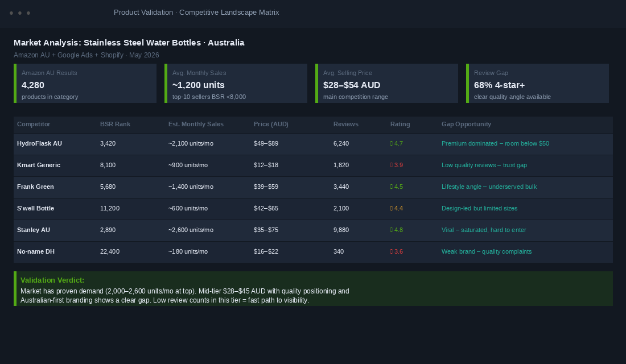Click 'Weak brand – quality complaints' text

click(487, 251)
